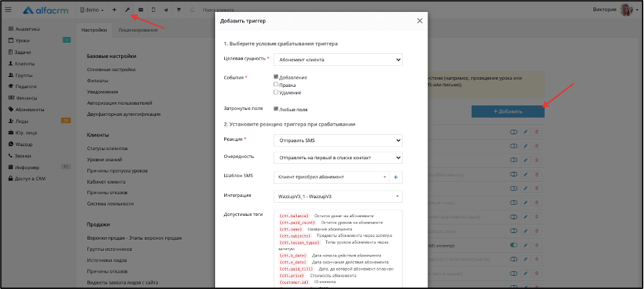Expand the demo branch selector

point(92,10)
